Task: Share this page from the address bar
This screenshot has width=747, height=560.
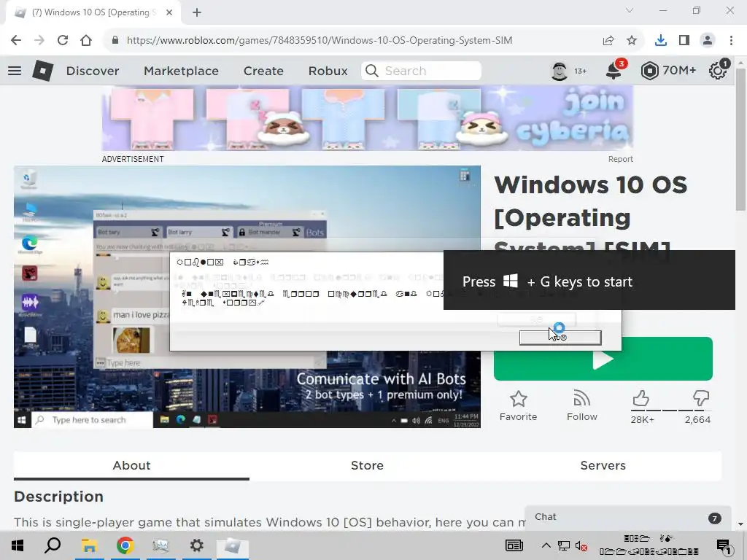Action: [608, 41]
